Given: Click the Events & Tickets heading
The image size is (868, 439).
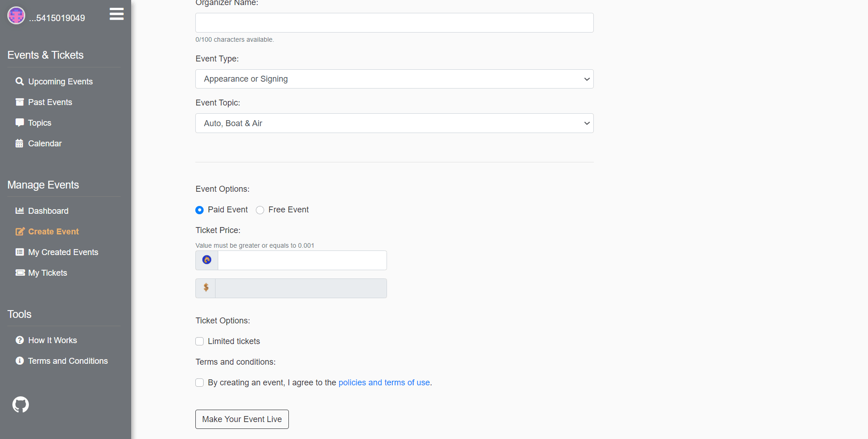Looking at the screenshot, I should point(45,55).
